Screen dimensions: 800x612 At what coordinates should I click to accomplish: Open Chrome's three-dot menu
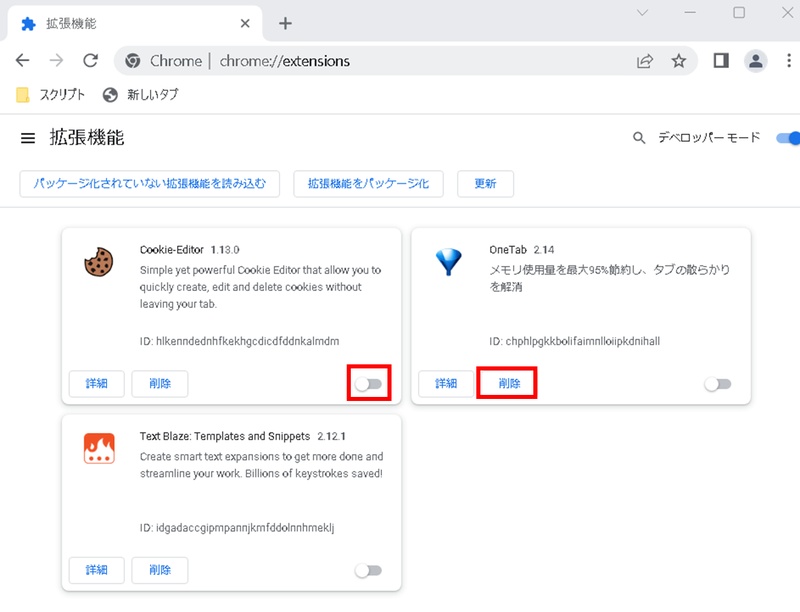(790, 60)
